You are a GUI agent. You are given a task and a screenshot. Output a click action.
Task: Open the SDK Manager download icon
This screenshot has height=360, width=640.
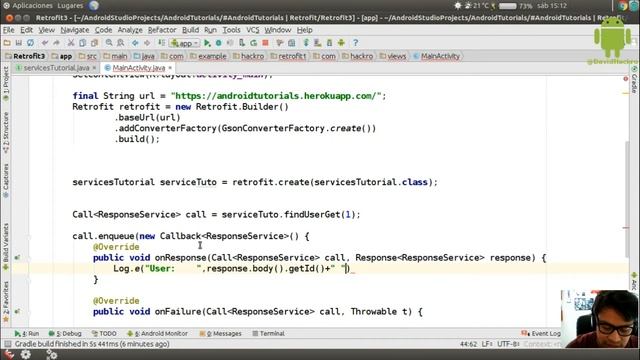pyautogui.click(x=329, y=43)
